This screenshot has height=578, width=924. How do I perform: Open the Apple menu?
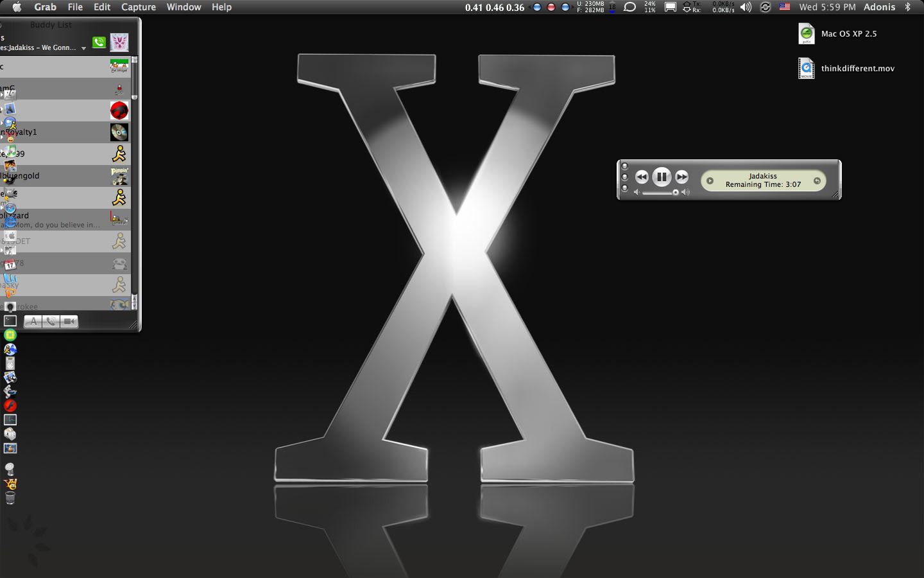pyautogui.click(x=17, y=7)
